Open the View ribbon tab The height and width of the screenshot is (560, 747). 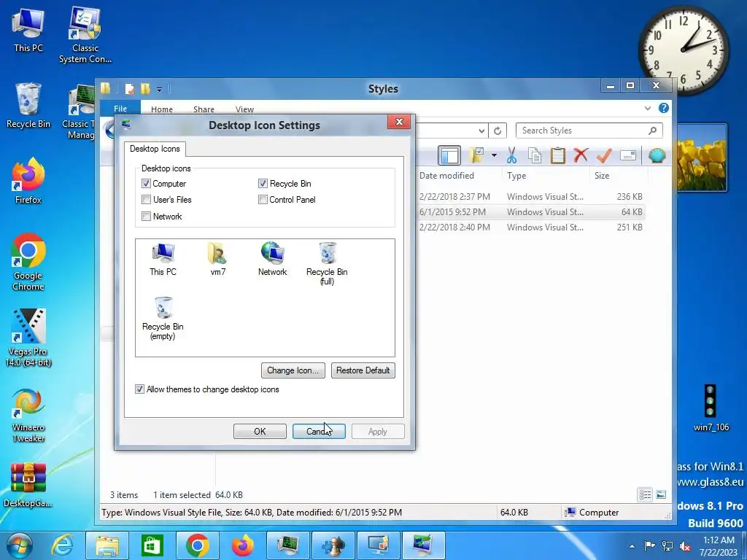[245, 109]
